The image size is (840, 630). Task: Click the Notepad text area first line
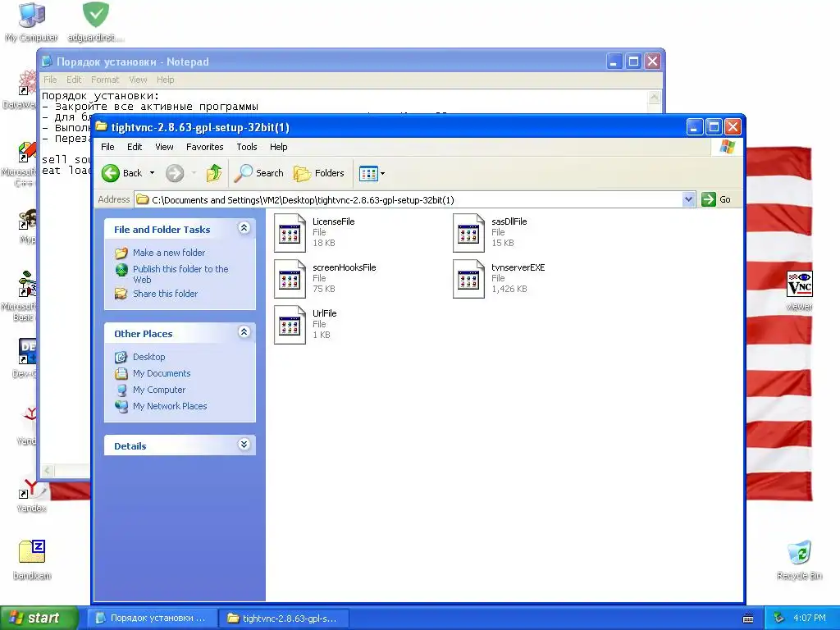101,97
